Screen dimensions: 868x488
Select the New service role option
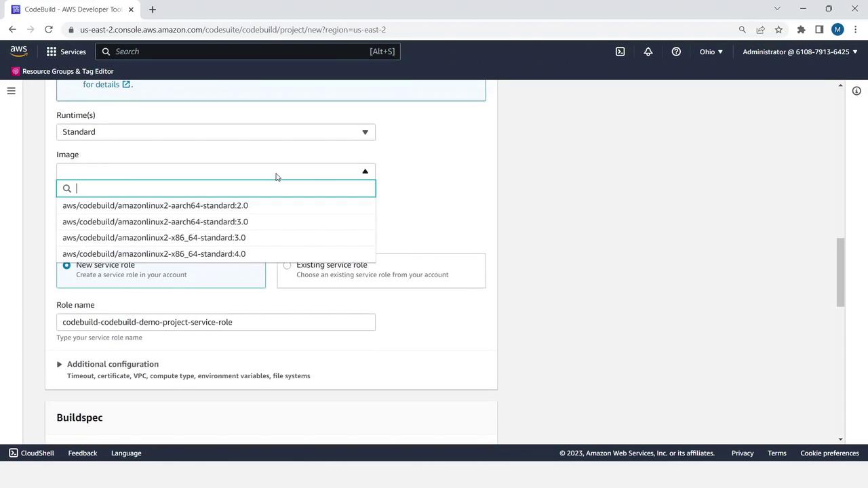coord(66,265)
